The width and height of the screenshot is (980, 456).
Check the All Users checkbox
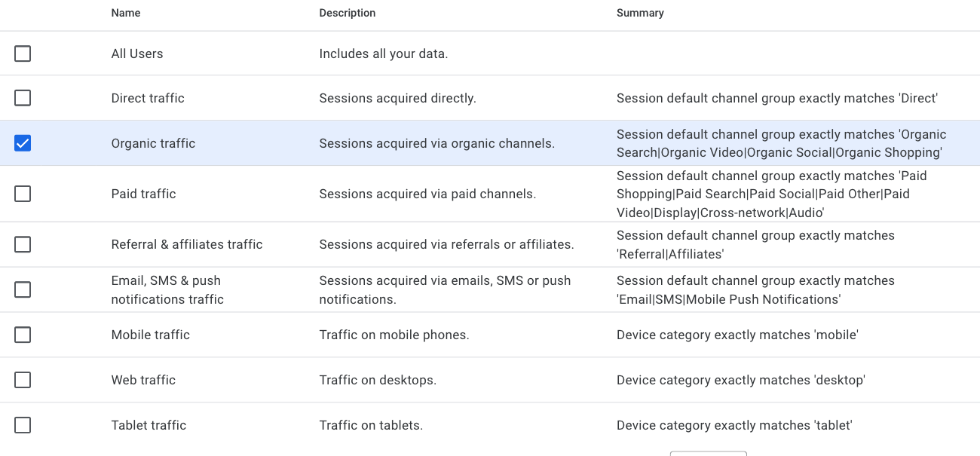[x=23, y=54]
